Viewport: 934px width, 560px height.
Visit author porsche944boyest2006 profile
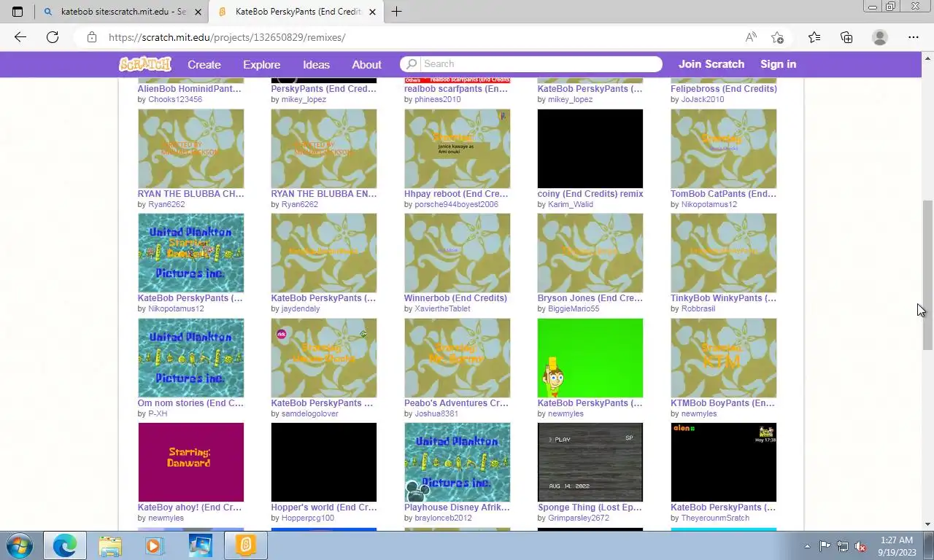(x=457, y=204)
